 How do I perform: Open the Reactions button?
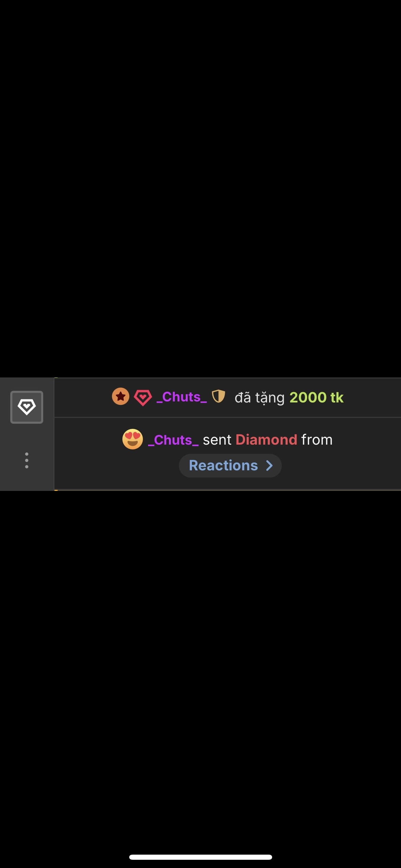223,466
